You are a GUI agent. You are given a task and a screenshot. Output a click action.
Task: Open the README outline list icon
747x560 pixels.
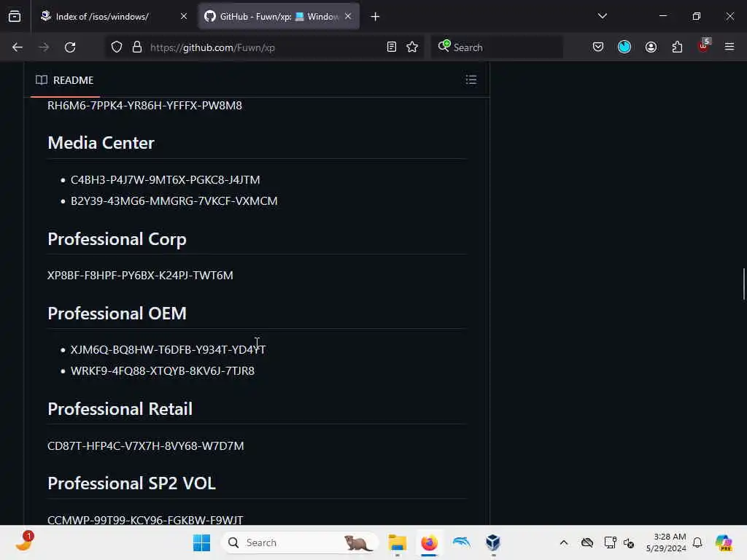[471, 80]
